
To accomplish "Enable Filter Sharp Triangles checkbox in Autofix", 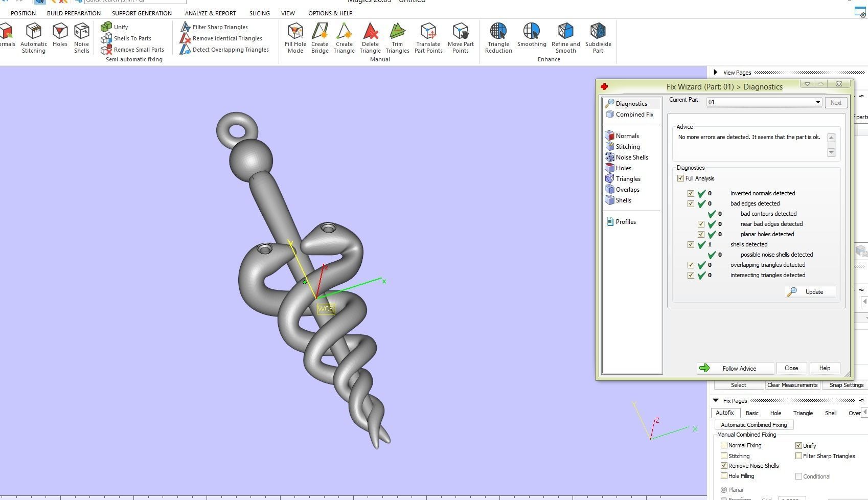I will point(798,456).
